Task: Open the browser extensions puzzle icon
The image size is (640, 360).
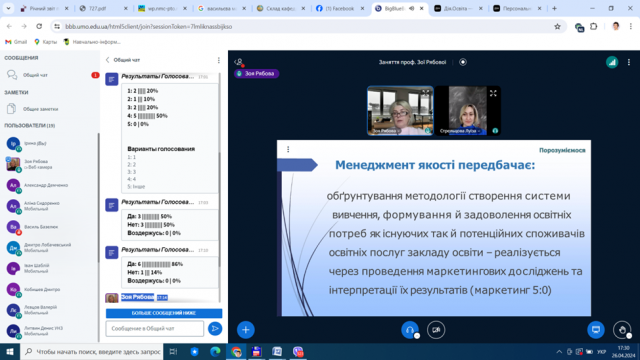Action: click(594, 27)
